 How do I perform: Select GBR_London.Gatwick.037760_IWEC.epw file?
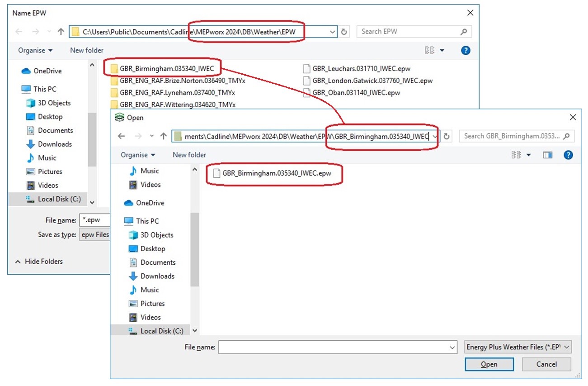[368, 81]
